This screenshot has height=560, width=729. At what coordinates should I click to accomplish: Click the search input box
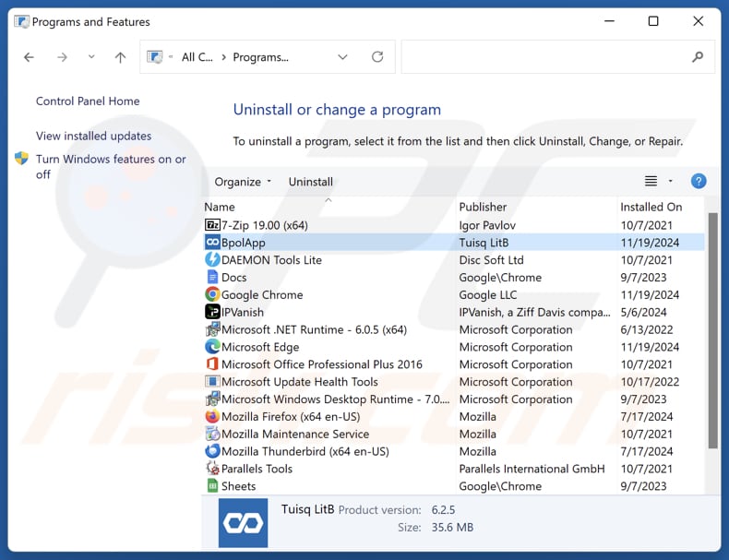coord(558,56)
